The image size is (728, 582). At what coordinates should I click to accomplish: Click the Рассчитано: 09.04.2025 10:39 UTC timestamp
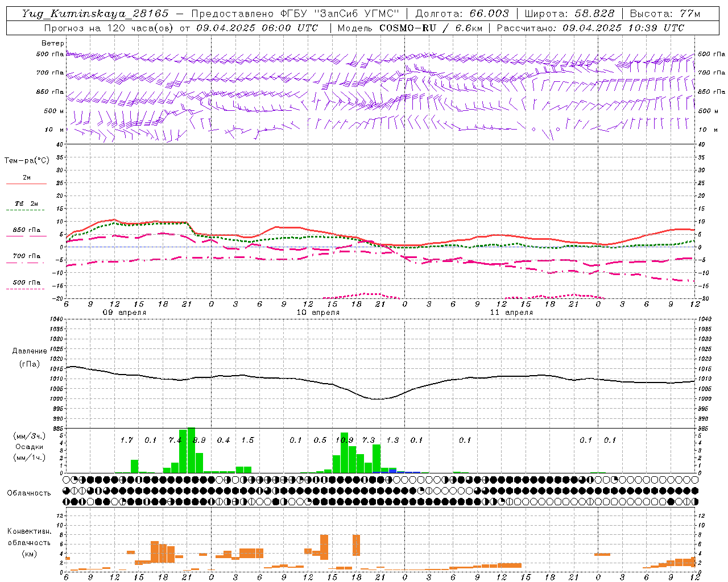pos(590,28)
